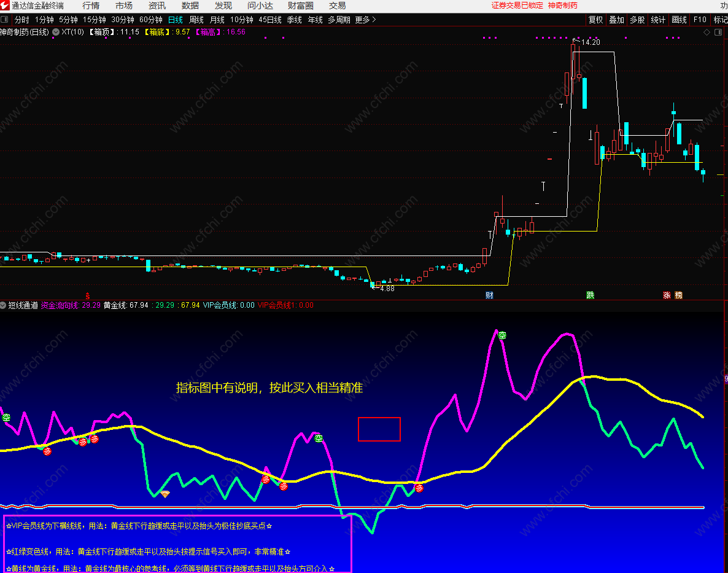Click the 标记 mark button
The height and width of the screenshot is (573, 728).
coord(721,20)
